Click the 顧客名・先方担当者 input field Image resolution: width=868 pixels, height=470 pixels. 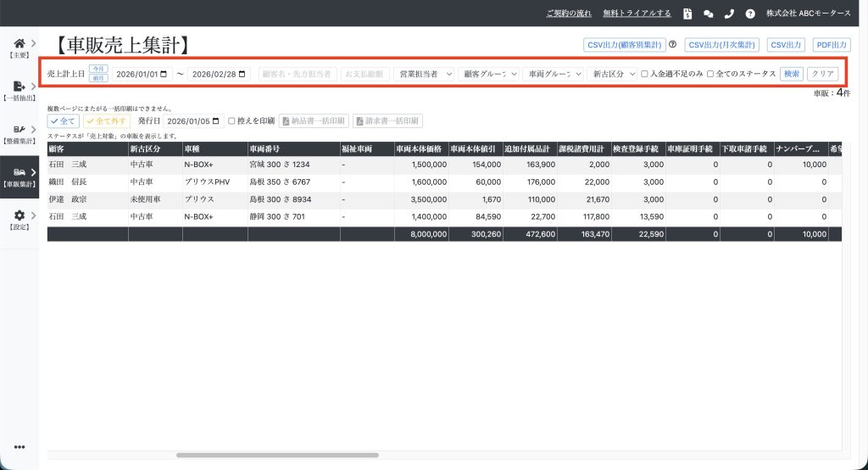point(297,74)
